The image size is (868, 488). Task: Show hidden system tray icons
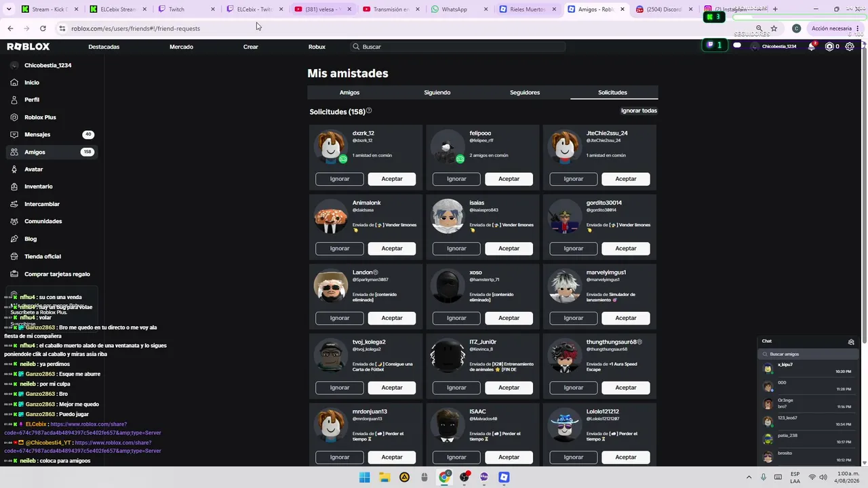pyautogui.click(x=749, y=477)
